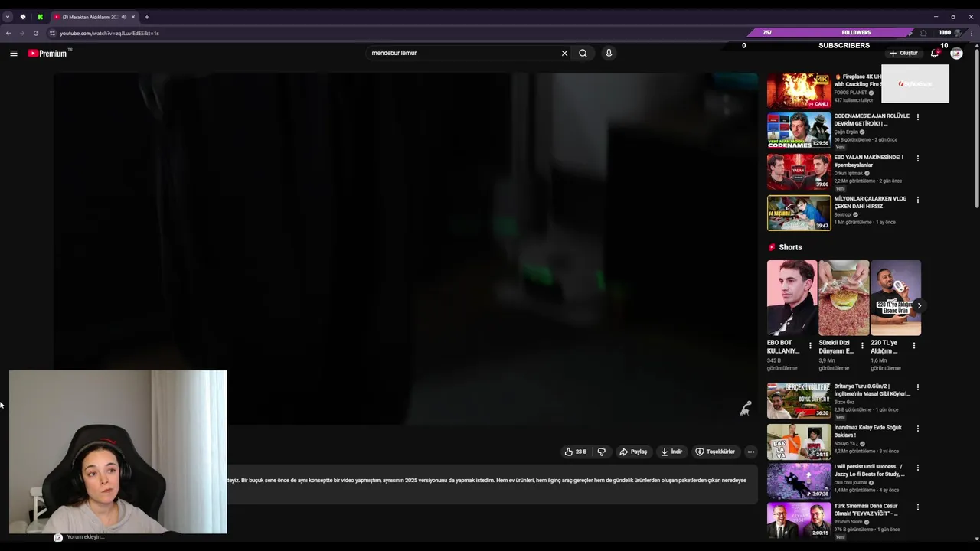The width and height of the screenshot is (980, 551).
Task: Open the EBO BOT KULLANIY short
Action: click(792, 298)
